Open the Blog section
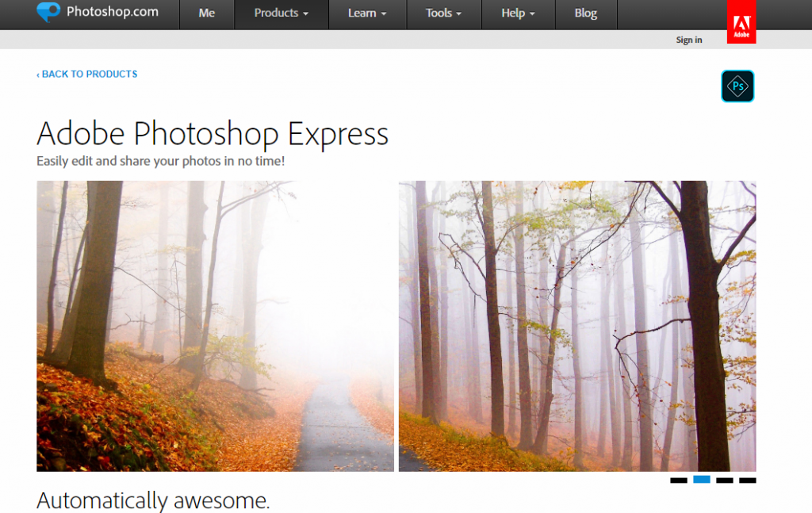 (x=585, y=13)
